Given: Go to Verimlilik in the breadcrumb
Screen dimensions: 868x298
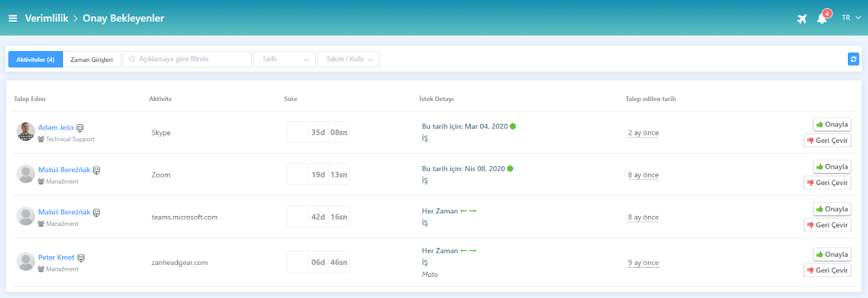Looking at the screenshot, I should [x=47, y=18].
